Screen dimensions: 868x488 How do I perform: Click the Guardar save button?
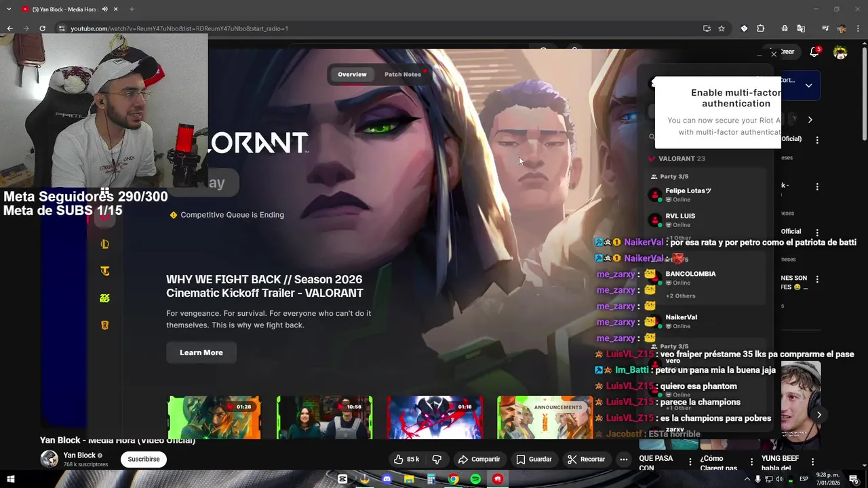534,459
